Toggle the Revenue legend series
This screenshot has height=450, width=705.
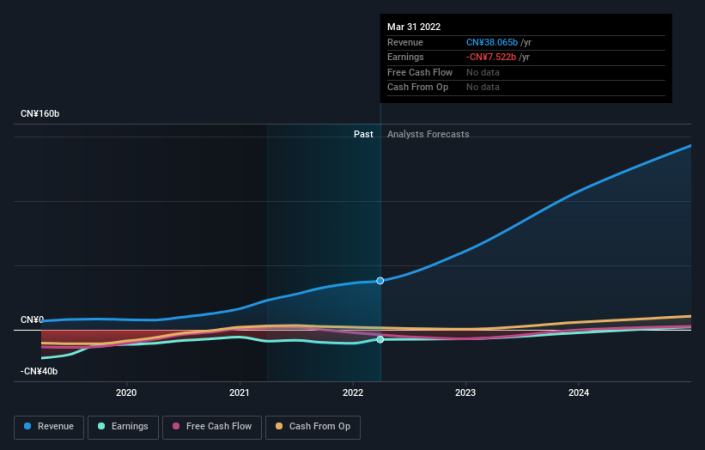click(49, 427)
